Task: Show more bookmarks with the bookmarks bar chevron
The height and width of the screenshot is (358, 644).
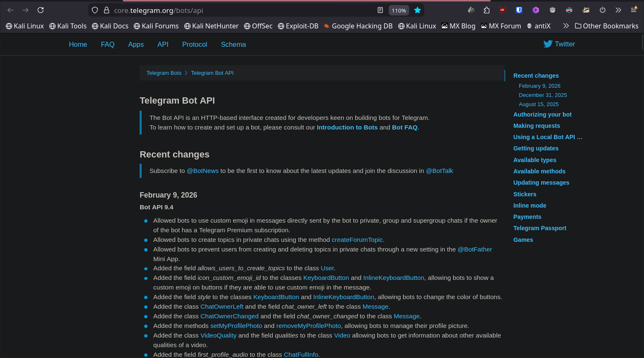Action: 566,26
